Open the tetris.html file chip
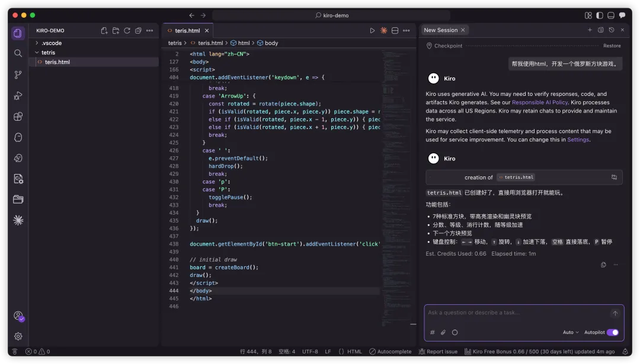Viewport: 640px width, 364px height. [516, 178]
